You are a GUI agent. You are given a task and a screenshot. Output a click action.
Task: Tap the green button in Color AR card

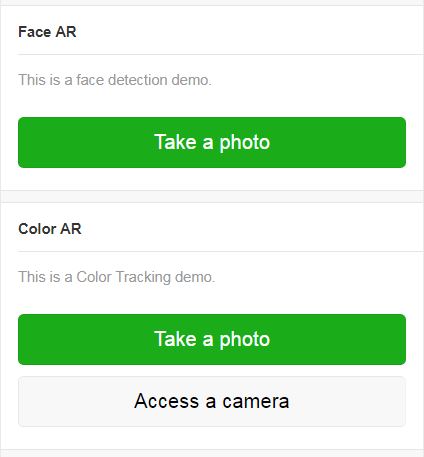(x=212, y=339)
